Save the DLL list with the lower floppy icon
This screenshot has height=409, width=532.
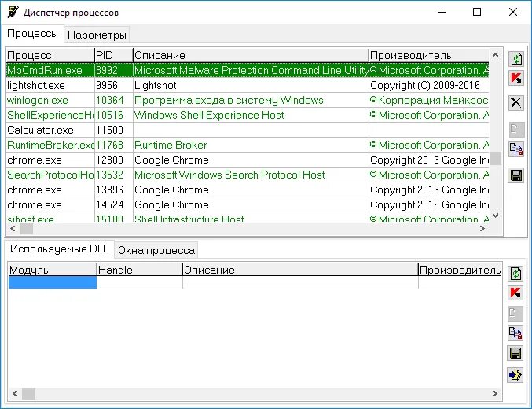[x=515, y=353]
